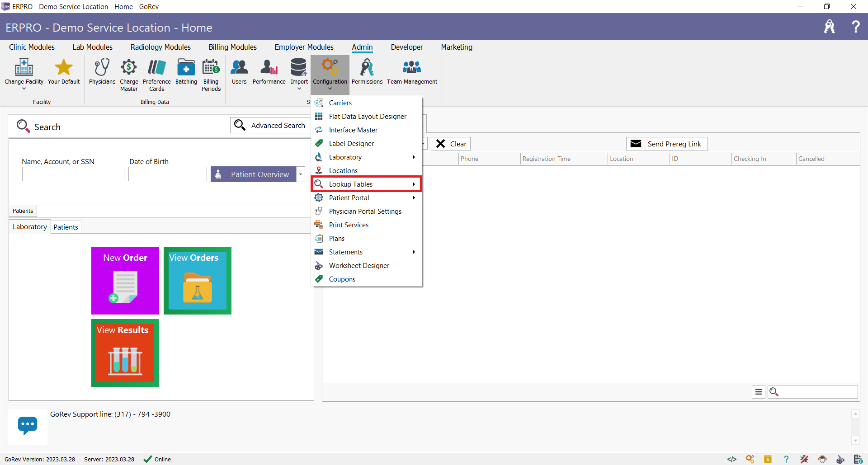Switch to Marketing ribbon tab

point(457,47)
